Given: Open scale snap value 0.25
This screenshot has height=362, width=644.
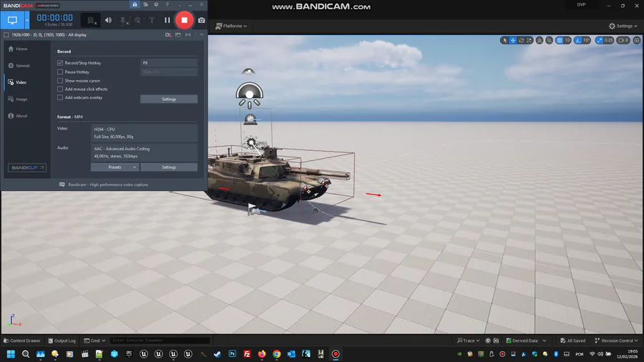Looking at the screenshot, I should coord(609,40).
